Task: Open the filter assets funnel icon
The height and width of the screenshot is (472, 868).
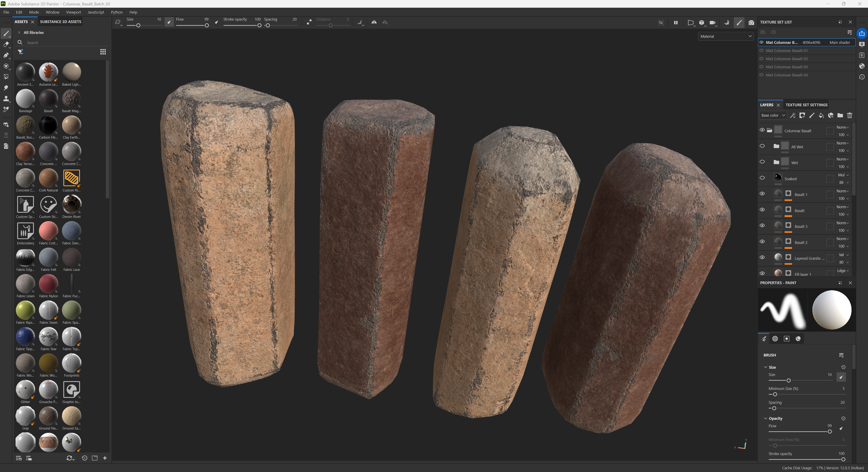Action: click(21, 52)
